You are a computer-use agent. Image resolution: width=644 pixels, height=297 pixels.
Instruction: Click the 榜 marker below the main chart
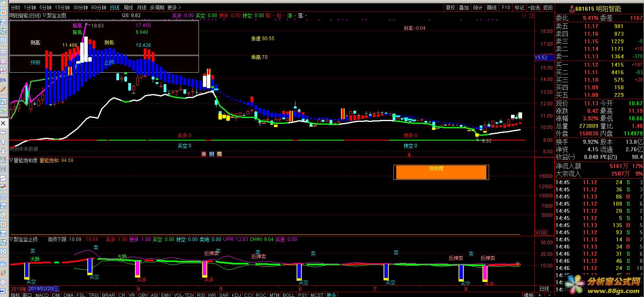click(219, 154)
